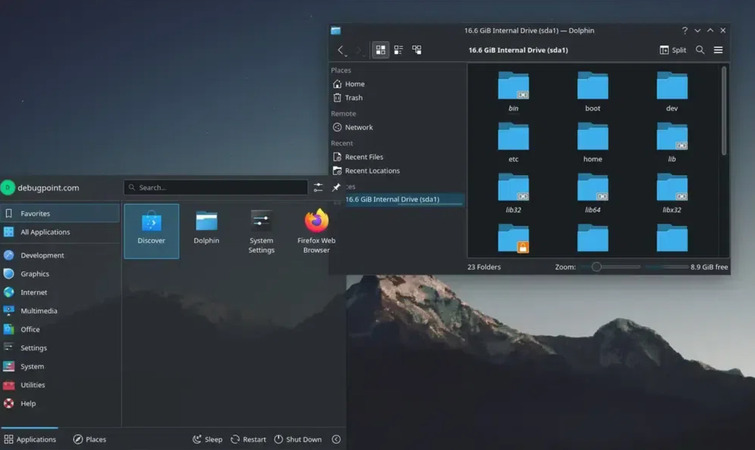
Task: Open the Office category
Action: [x=60, y=329]
